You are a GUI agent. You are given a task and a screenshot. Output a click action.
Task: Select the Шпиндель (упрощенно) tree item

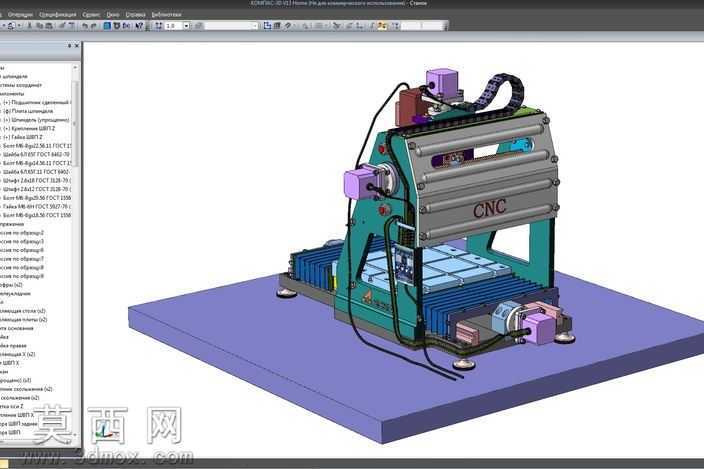pyautogui.click(x=36, y=120)
